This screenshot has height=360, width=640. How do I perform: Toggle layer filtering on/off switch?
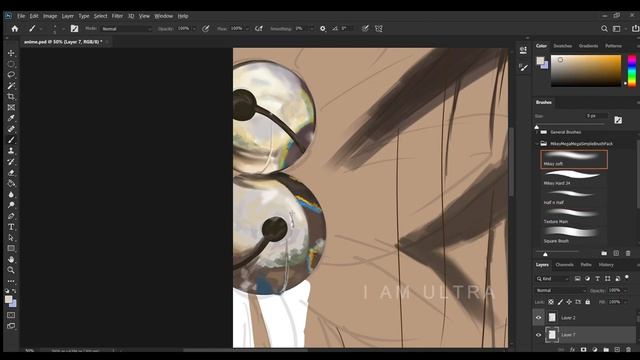627,278
